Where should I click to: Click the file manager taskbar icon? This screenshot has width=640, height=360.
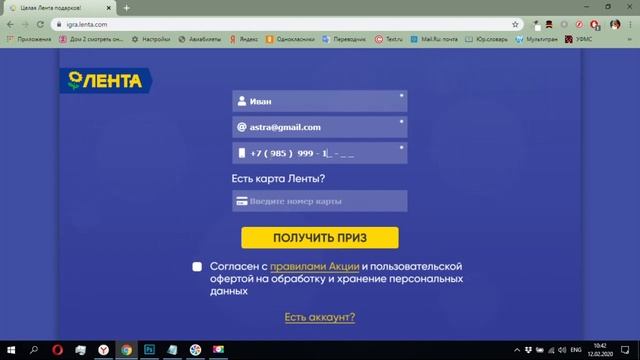pyautogui.click(x=80, y=350)
